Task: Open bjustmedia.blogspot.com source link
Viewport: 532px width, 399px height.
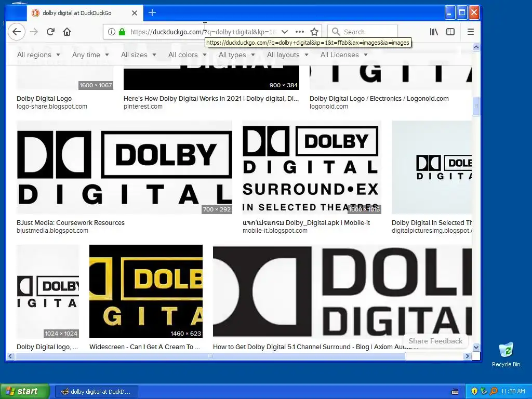Action: click(52, 231)
